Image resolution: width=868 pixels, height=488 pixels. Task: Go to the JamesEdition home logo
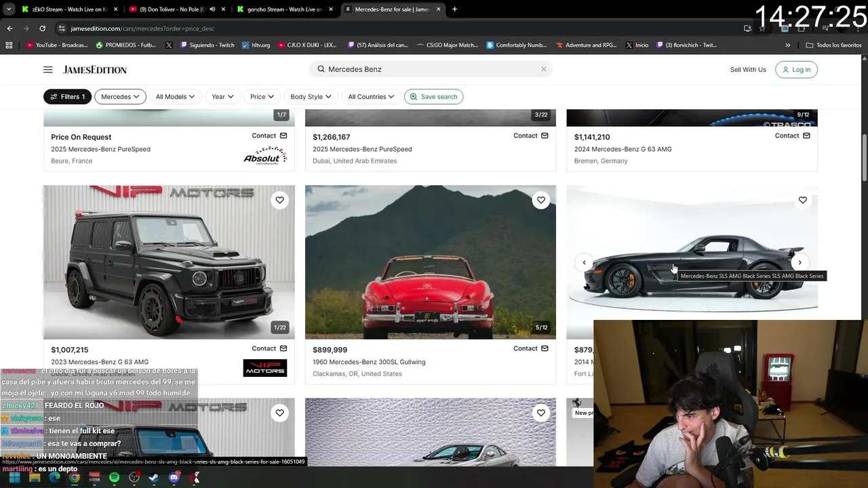coord(95,70)
